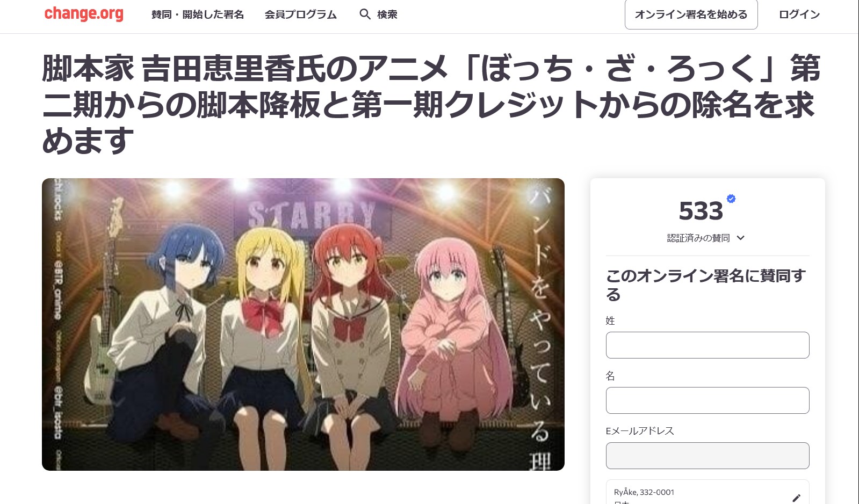
Task: Focus the 名 input field
Action: (708, 400)
